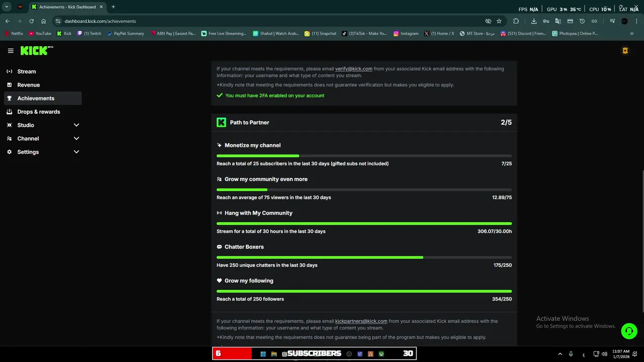Select Achievements in the sidebar

(43, 99)
